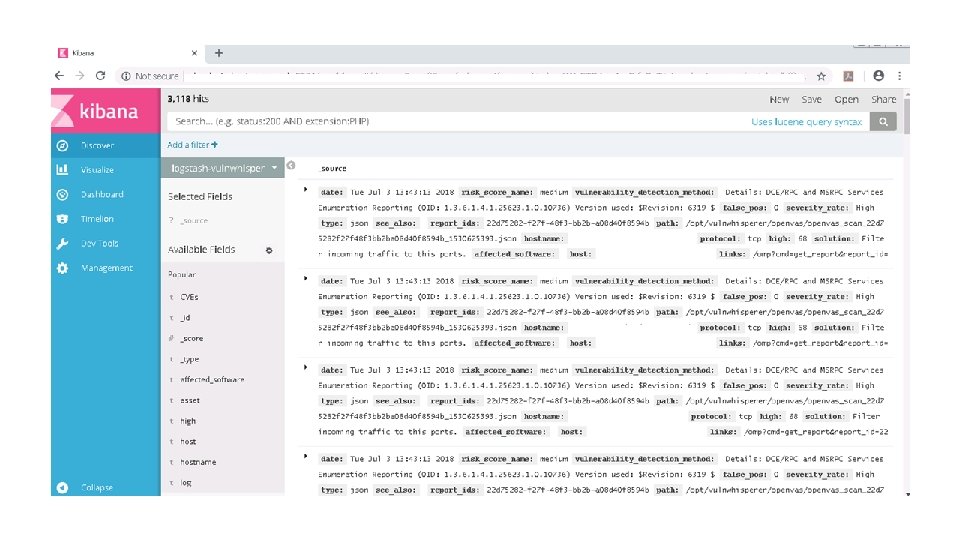The height and width of the screenshot is (540, 960).
Task: Go forward in the browser
Action: pyautogui.click(x=80, y=76)
